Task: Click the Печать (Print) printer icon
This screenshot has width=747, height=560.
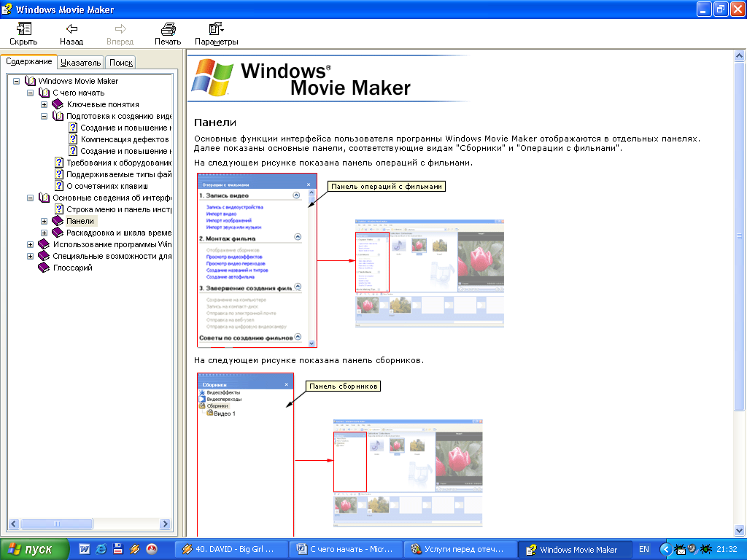Action: (x=168, y=29)
